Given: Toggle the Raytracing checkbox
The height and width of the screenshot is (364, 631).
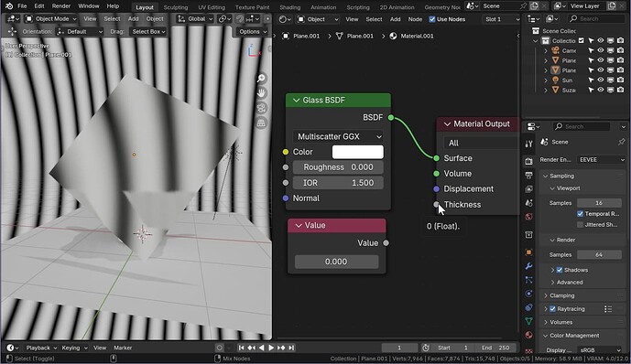Looking at the screenshot, I should click(552, 309).
